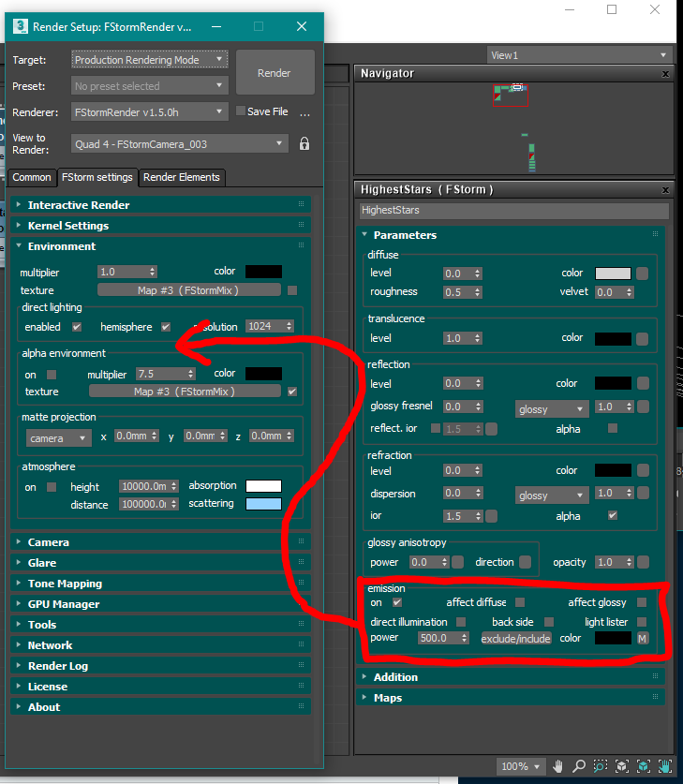Click the environment color swatch
Viewport: 683px width, 784px height.
pyautogui.click(x=263, y=272)
